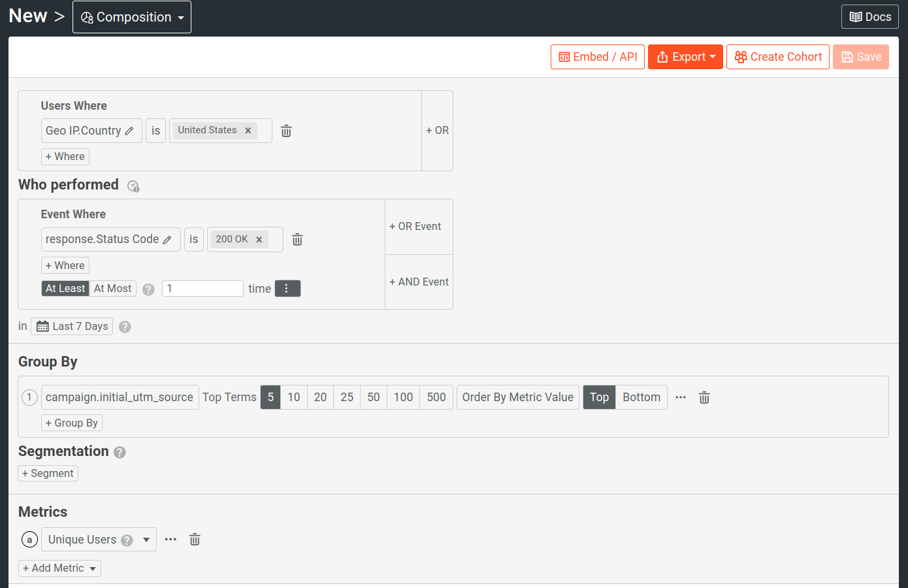Switch the count condition to At Most

[112, 288]
